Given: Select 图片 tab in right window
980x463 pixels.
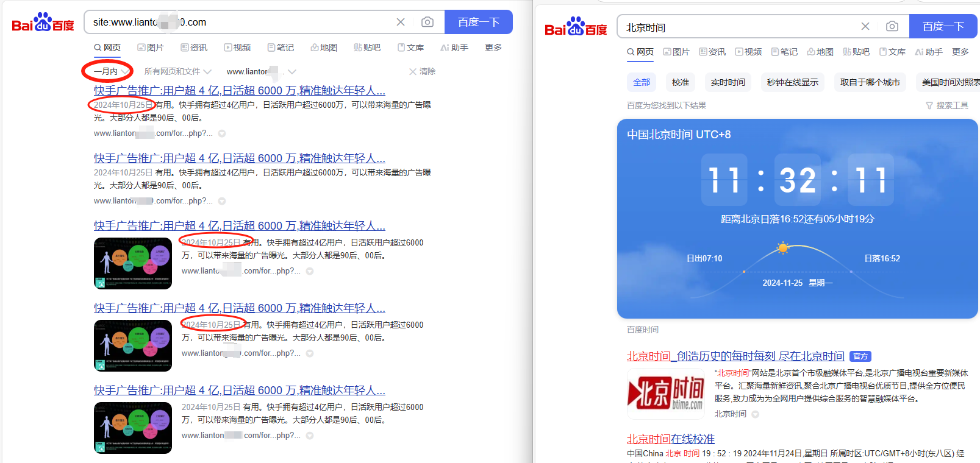Looking at the screenshot, I should 676,52.
